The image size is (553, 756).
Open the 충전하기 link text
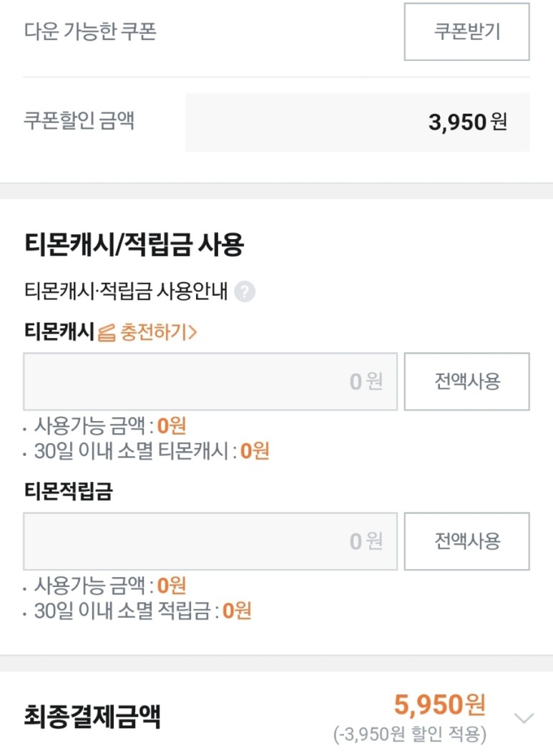coord(158,333)
